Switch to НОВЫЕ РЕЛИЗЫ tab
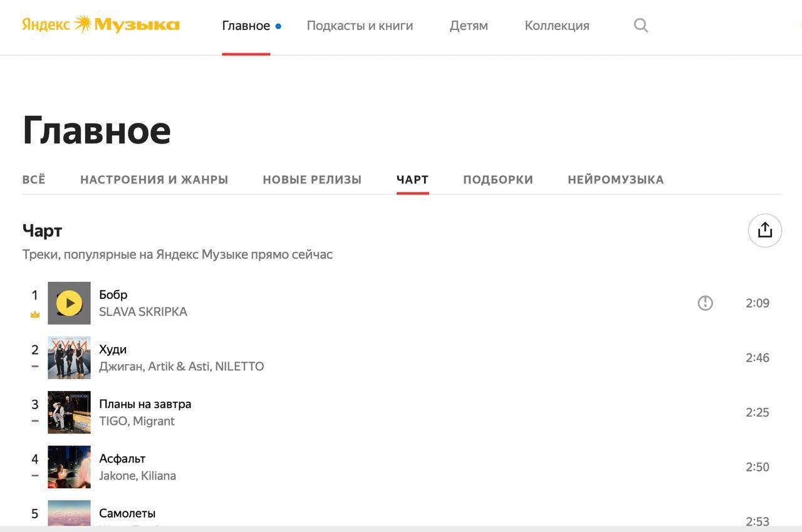The height and width of the screenshot is (532, 802). [x=312, y=179]
